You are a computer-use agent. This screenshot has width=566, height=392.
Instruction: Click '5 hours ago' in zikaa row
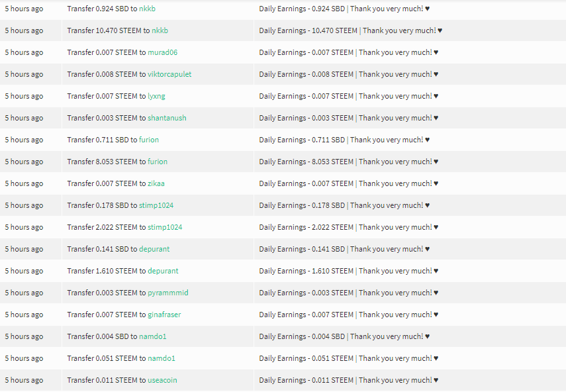pos(24,183)
